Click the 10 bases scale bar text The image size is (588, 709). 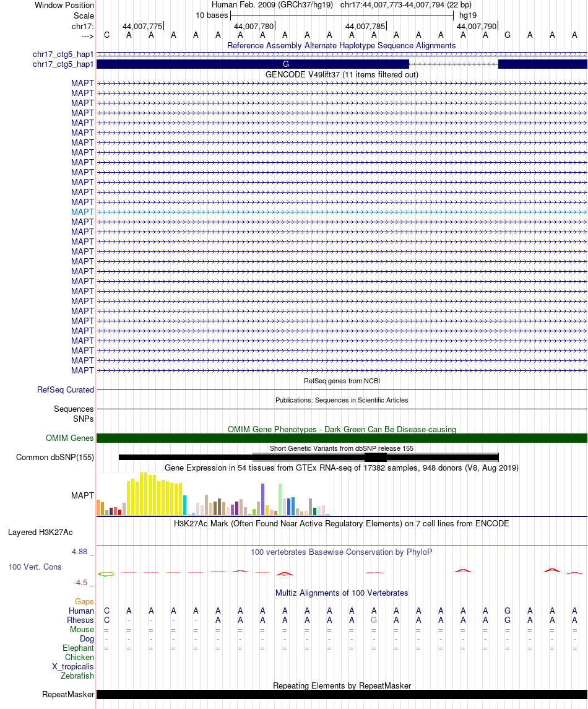[x=212, y=15]
